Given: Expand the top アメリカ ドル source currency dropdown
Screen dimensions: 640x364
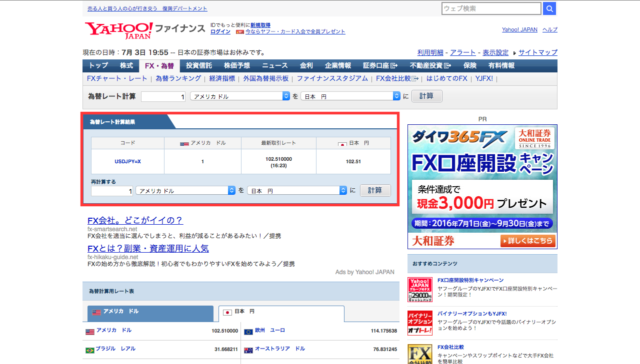Looking at the screenshot, I should (x=240, y=96).
